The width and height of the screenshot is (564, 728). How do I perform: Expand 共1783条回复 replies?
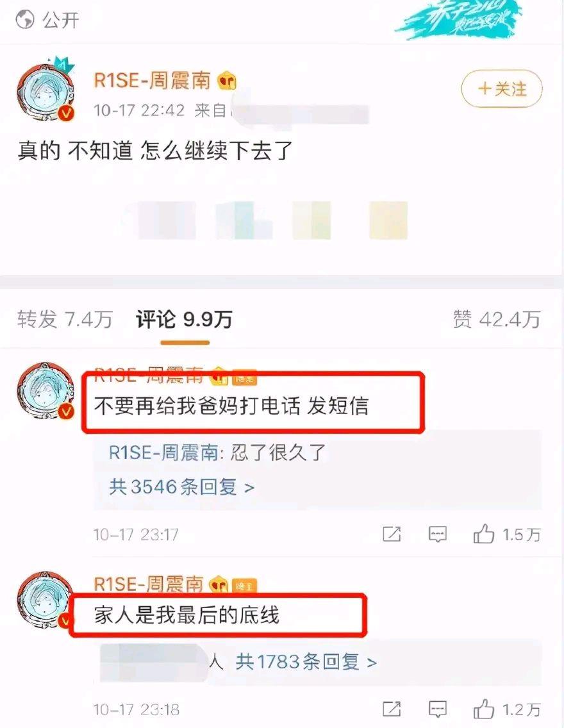306,661
